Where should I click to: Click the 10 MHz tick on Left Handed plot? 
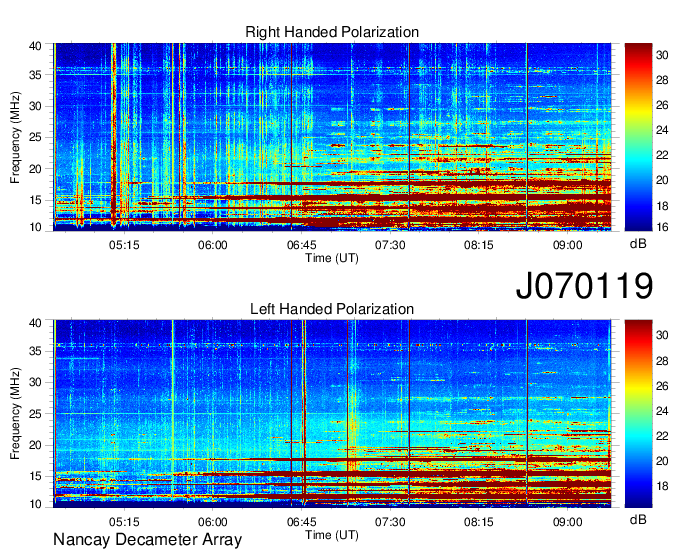(x=35, y=504)
